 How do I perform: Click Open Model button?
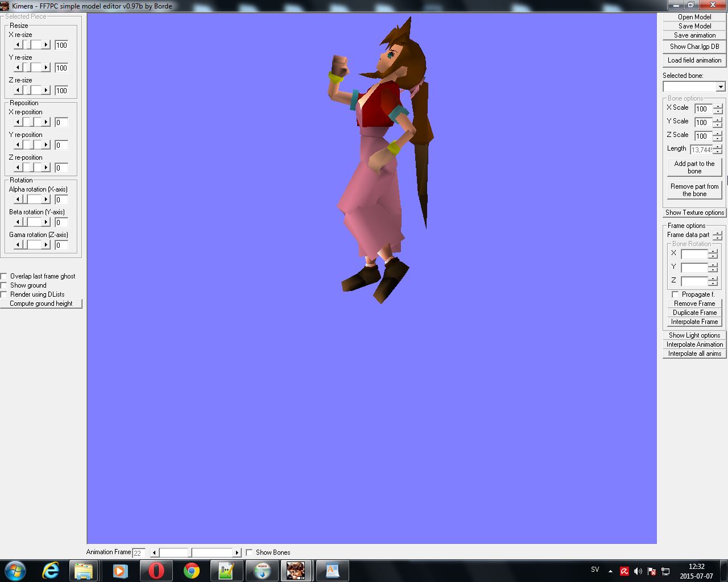(x=694, y=17)
